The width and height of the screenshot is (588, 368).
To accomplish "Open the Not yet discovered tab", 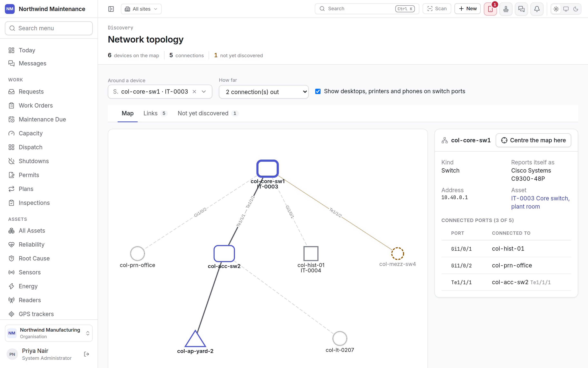I will (208, 113).
